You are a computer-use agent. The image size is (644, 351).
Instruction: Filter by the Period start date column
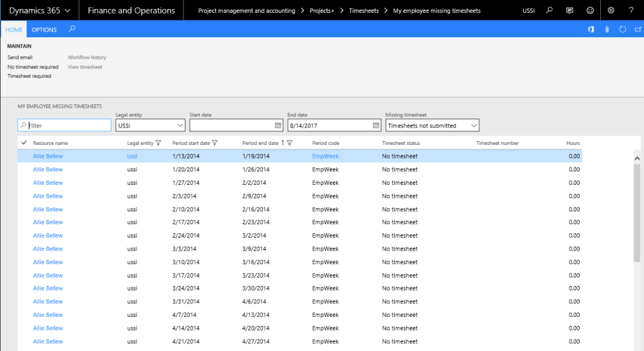(215, 143)
